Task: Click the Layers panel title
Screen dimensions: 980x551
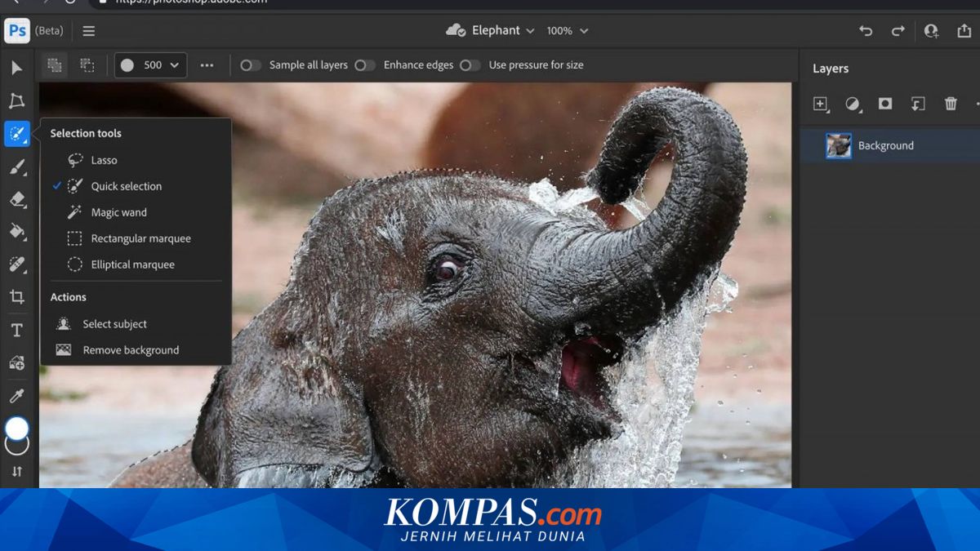Action: point(831,69)
